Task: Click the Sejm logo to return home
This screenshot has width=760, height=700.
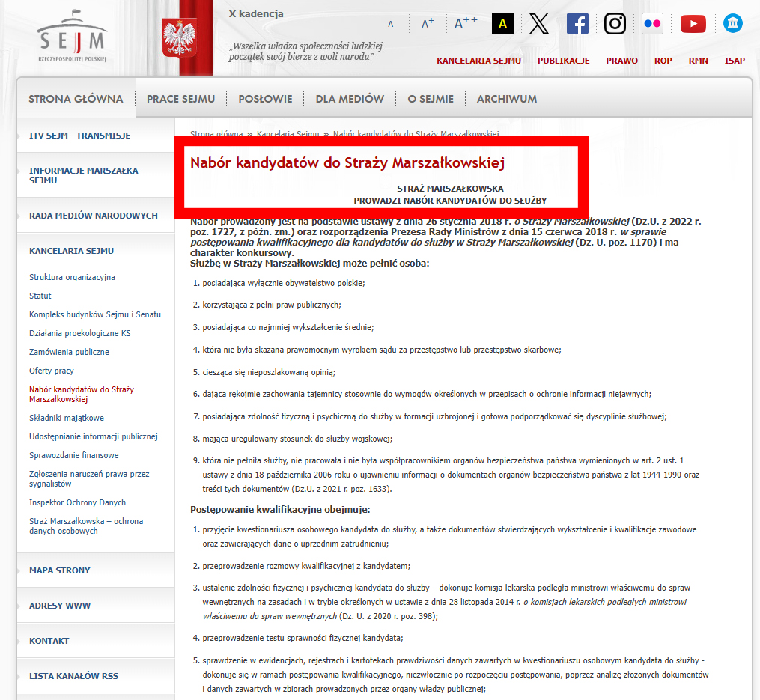Action: (x=71, y=36)
